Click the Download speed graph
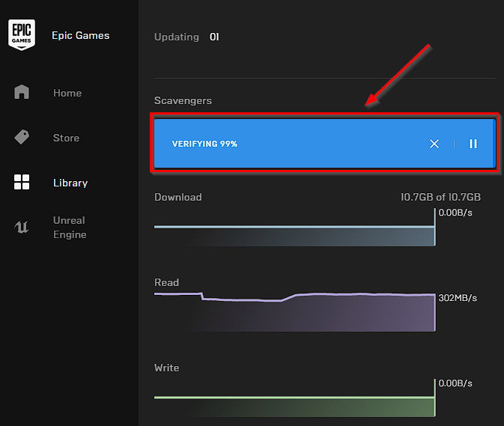 [295, 227]
